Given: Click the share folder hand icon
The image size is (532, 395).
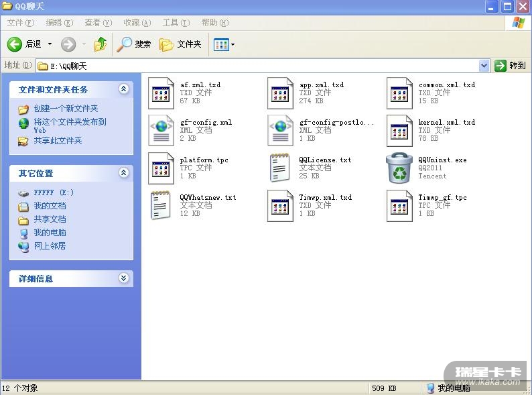Looking at the screenshot, I should (x=23, y=141).
